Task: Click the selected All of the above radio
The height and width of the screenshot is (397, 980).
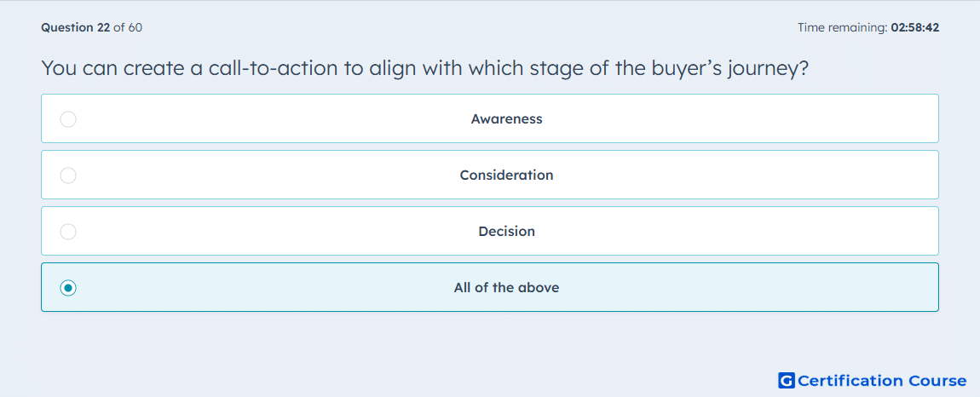Action: click(68, 288)
